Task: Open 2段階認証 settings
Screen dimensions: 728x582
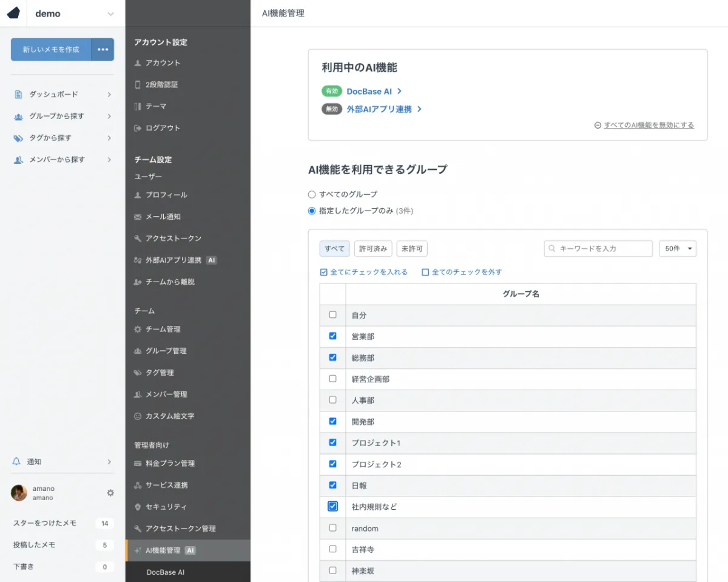Action: (x=161, y=85)
